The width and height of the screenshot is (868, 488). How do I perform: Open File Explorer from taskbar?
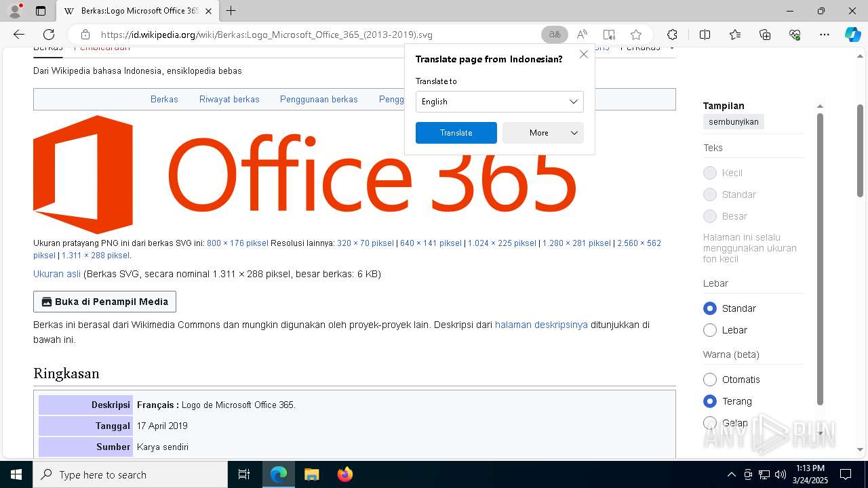311,474
